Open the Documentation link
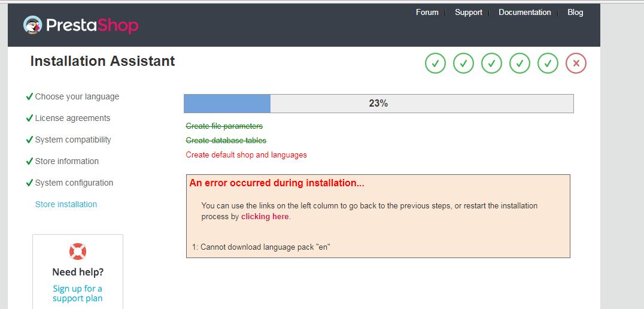644x309 pixels. 524,13
